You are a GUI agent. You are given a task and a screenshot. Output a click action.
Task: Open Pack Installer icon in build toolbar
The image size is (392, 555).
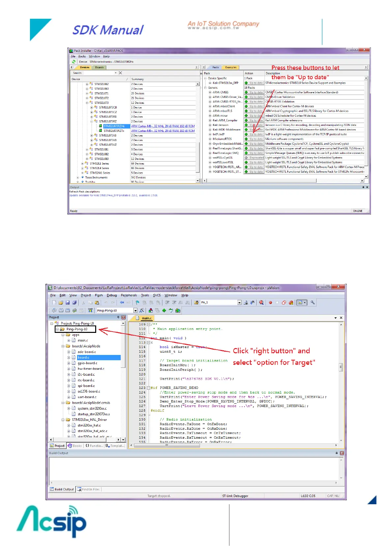[x=178, y=310]
